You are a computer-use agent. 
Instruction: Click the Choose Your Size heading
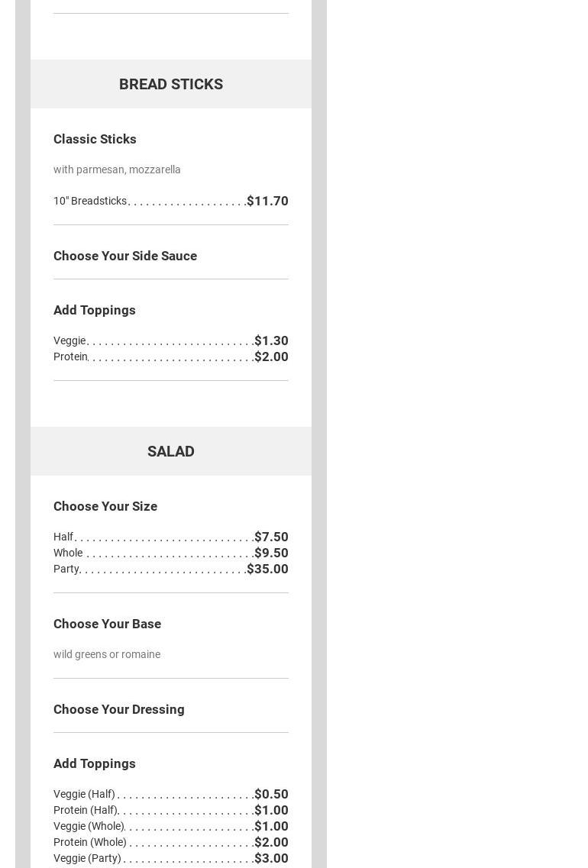coord(105,506)
